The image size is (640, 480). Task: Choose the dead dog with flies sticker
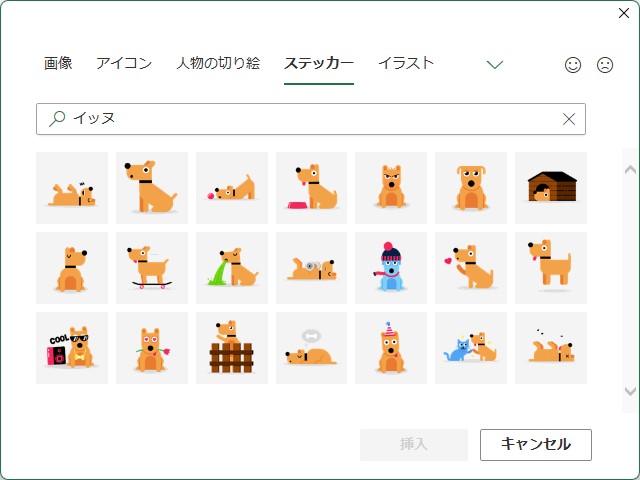551,348
